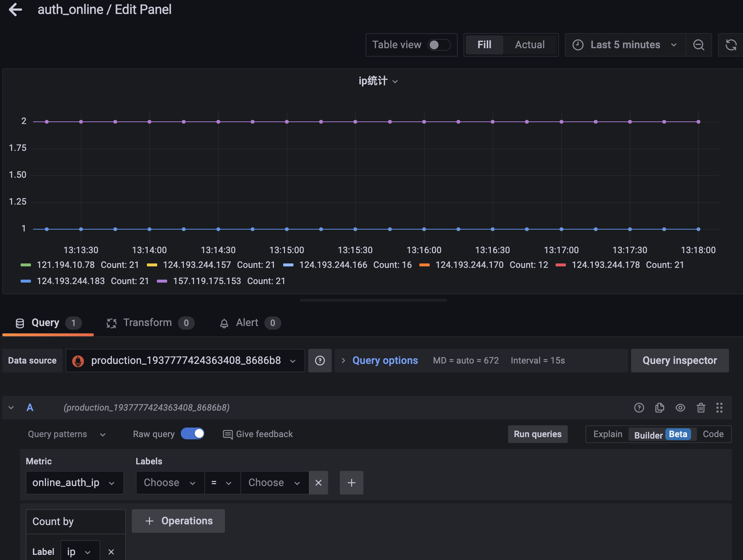
Task: Switch to the Alert tab
Action: click(x=247, y=323)
